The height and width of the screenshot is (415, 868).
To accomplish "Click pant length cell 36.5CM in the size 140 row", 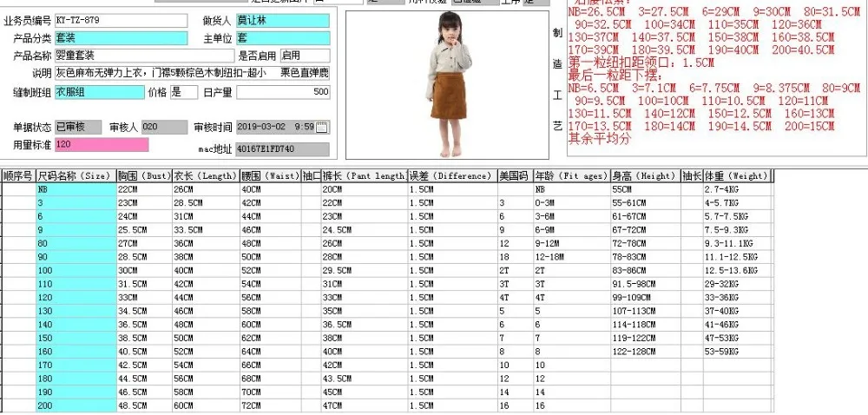I will [x=365, y=325].
